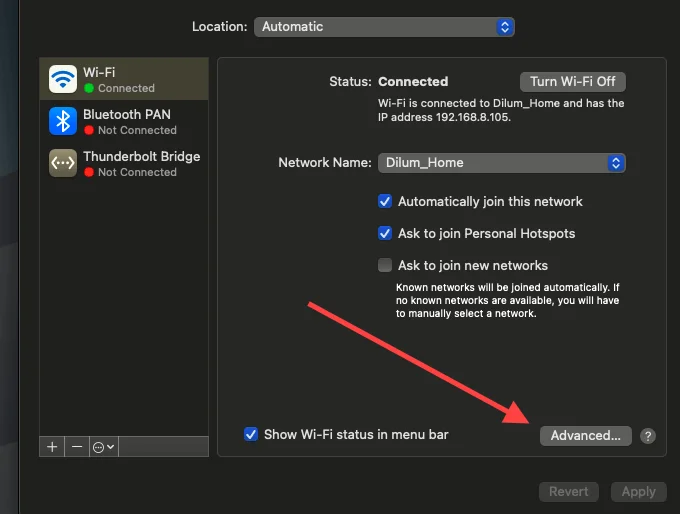The height and width of the screenshot is (514, 680).
Task: Click the Connected status value
Action: point(413,82)
